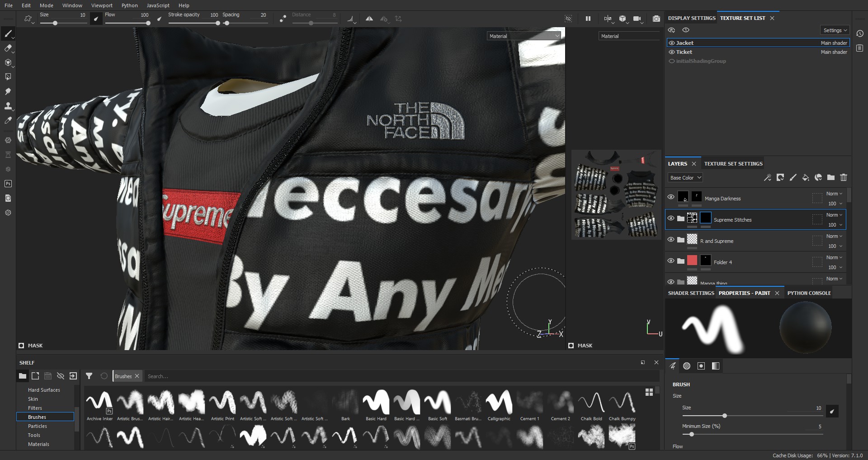868x460 pixels.
Task: Add a new paint layer
Action: coord(793,177)
